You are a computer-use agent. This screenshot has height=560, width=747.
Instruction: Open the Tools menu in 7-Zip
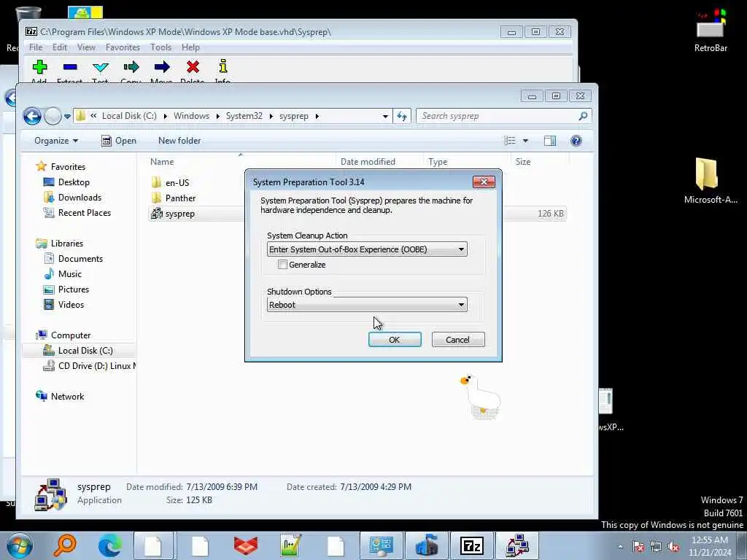click(161, 47)
